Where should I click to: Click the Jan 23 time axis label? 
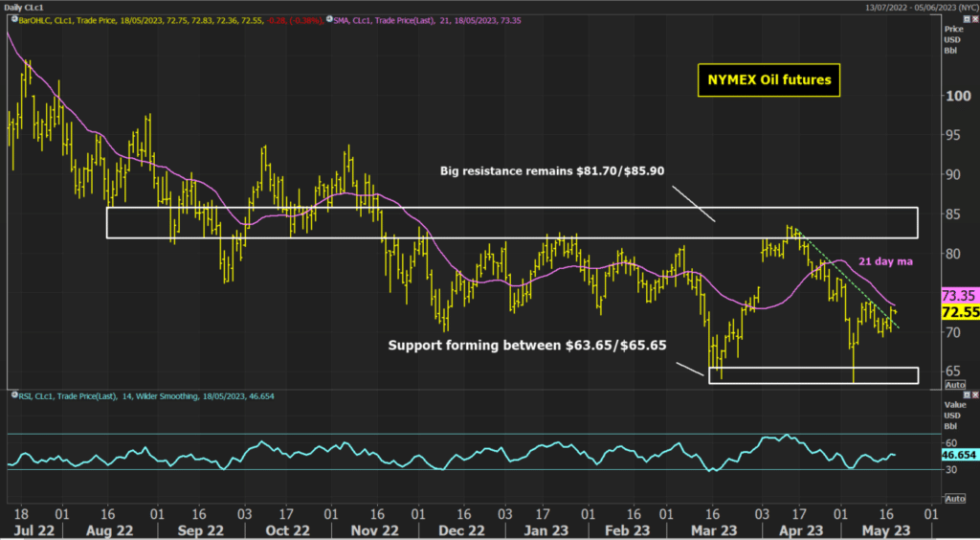[x=546, y=530]
